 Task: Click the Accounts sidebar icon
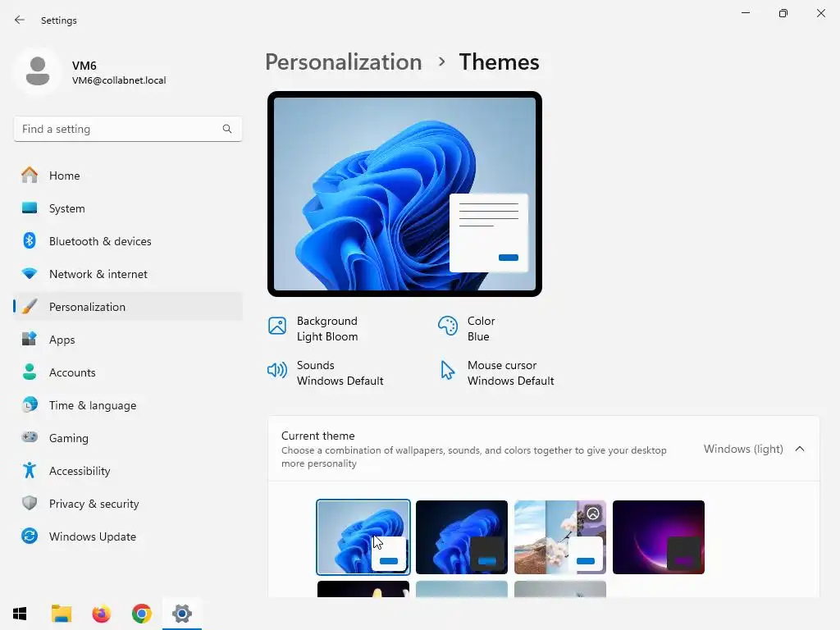(x=30, y=372)
